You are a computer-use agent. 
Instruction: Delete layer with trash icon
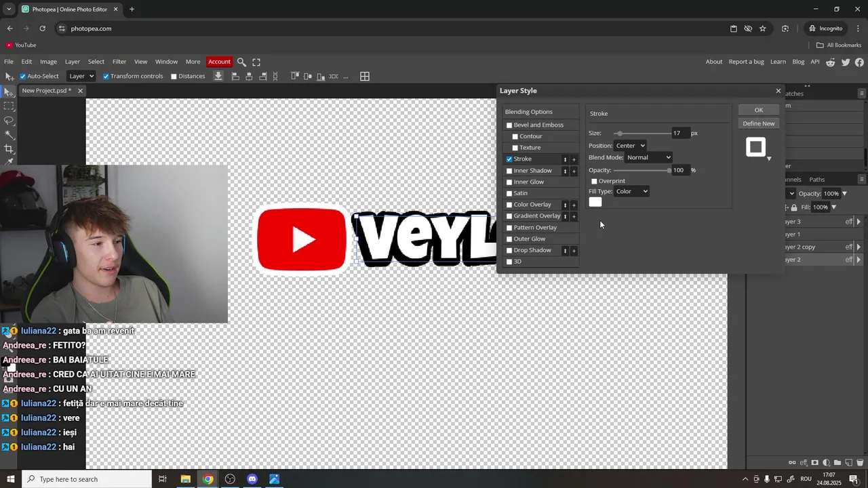[x=860, y=463]
